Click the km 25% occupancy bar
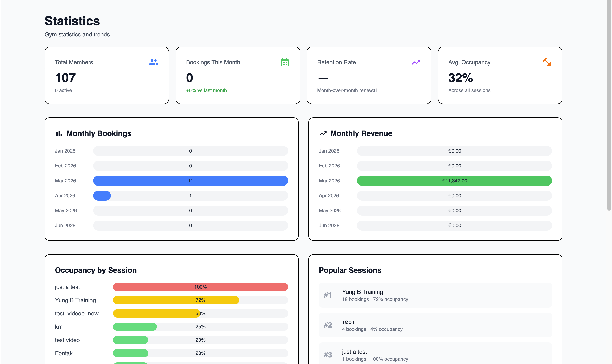This screenshot has width=612, height=364. tap(201, 327)
